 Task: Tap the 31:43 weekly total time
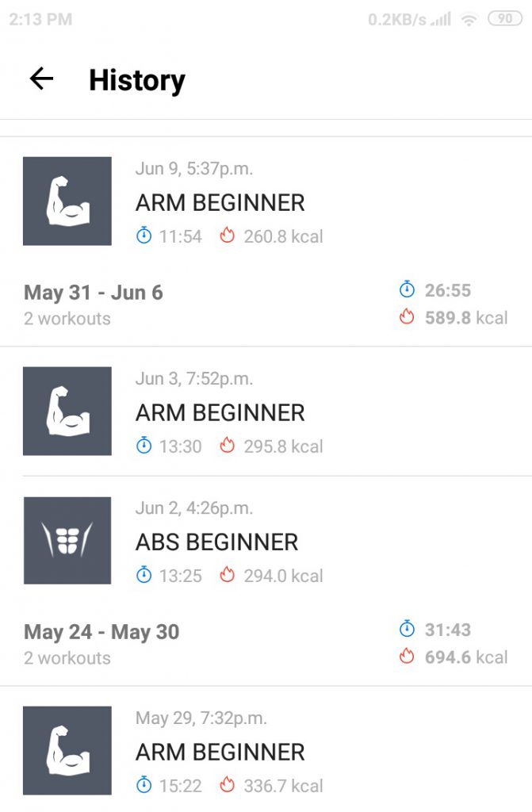click(448, 630)
